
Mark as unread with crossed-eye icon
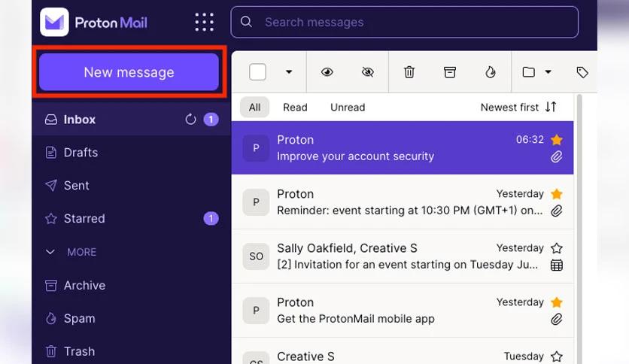(x=367, y=72)
